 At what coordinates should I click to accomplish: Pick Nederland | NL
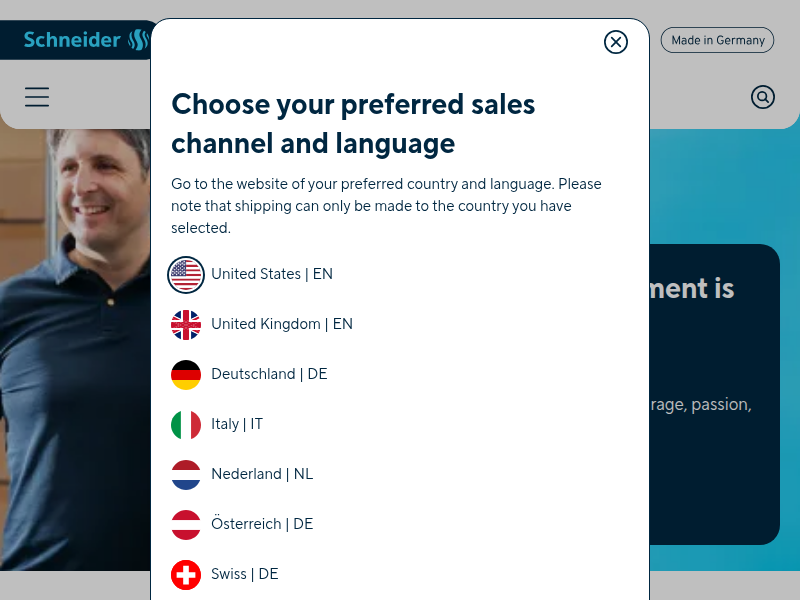pyautogui.click(x=262, y=474)
